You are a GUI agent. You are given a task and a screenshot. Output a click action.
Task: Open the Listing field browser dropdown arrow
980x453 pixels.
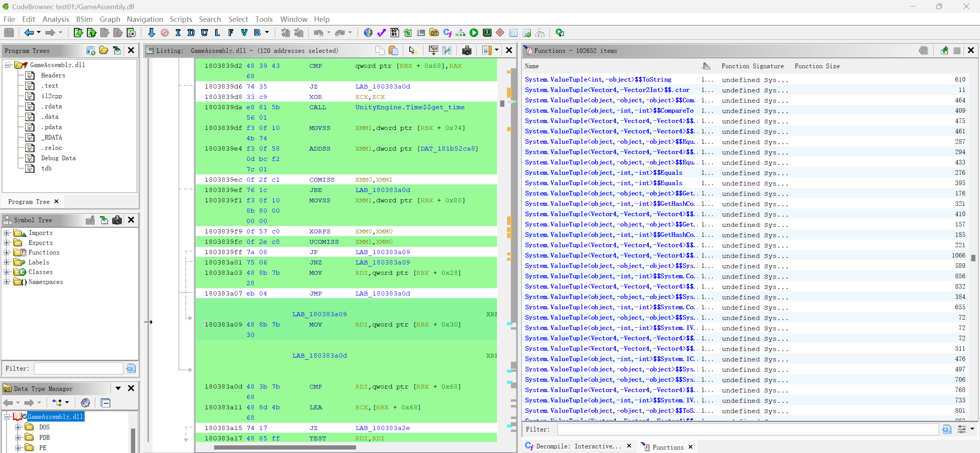coord(497,50)
